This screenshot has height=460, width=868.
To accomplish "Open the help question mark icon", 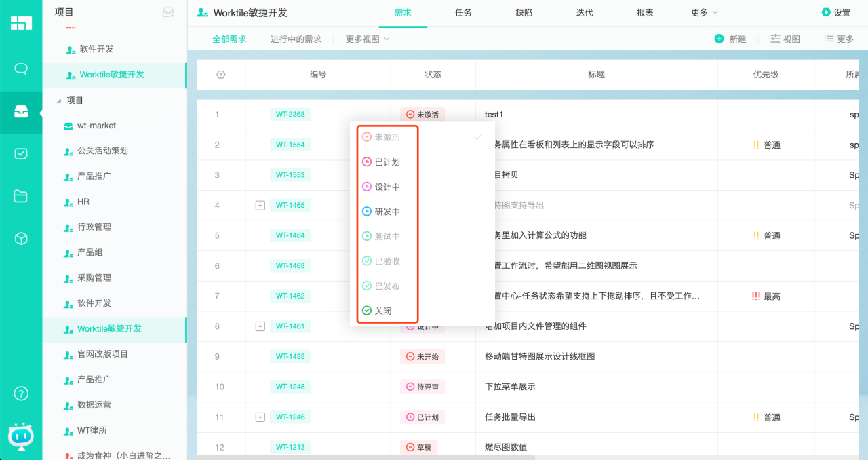I will point(21,394).
